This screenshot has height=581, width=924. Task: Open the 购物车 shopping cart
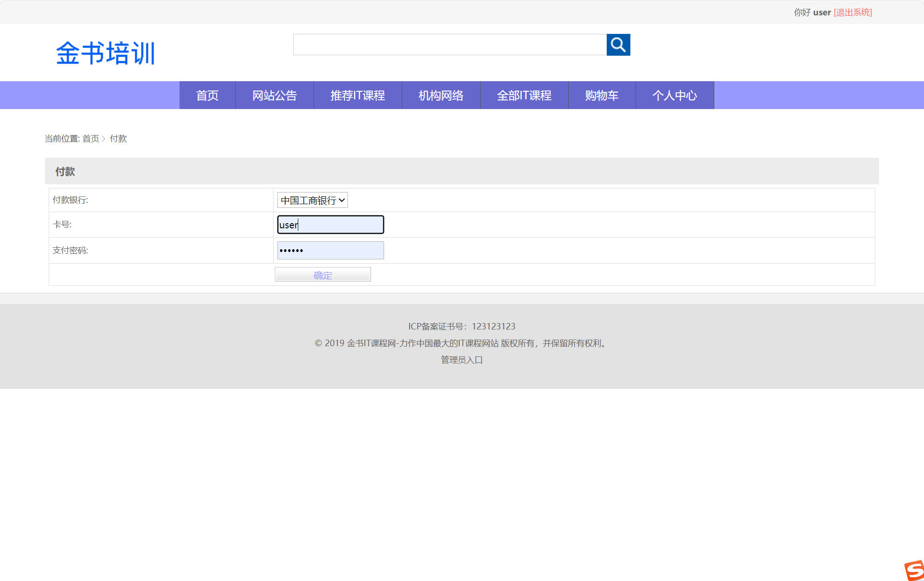point(601,95)
